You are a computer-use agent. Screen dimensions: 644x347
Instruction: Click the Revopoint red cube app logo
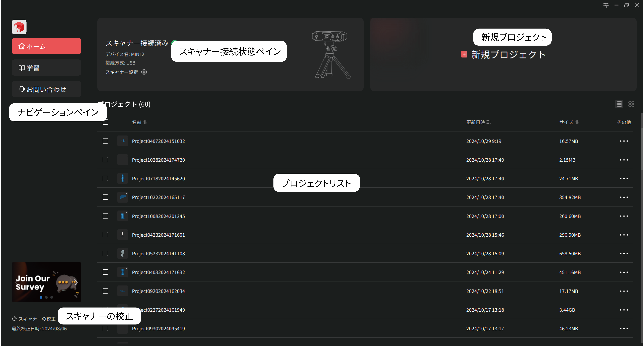pyautogui.click(x=19, y=27)
